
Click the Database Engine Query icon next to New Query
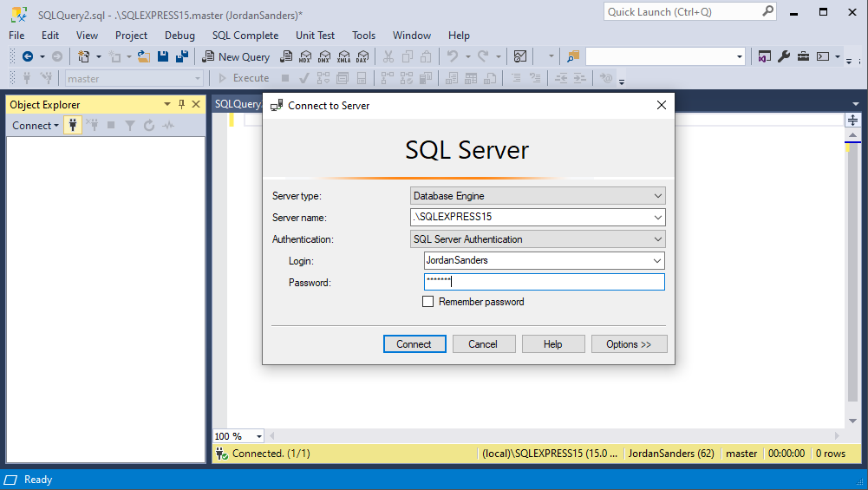286,56
